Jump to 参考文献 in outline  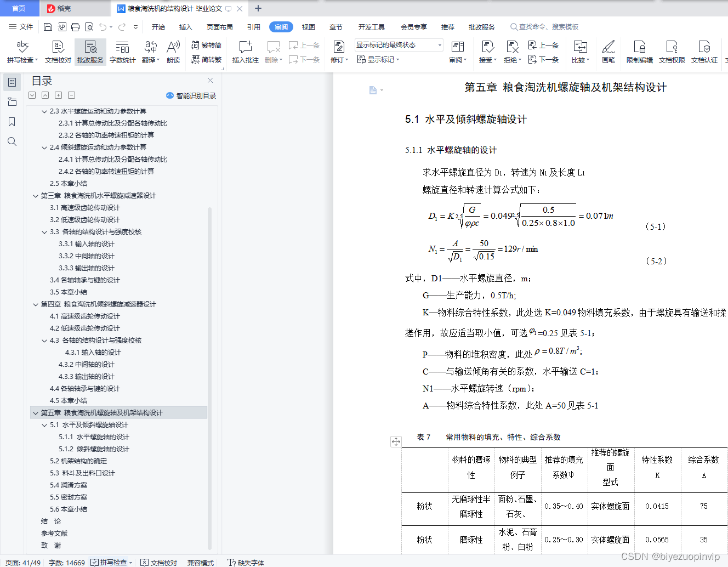coord(54,534)
